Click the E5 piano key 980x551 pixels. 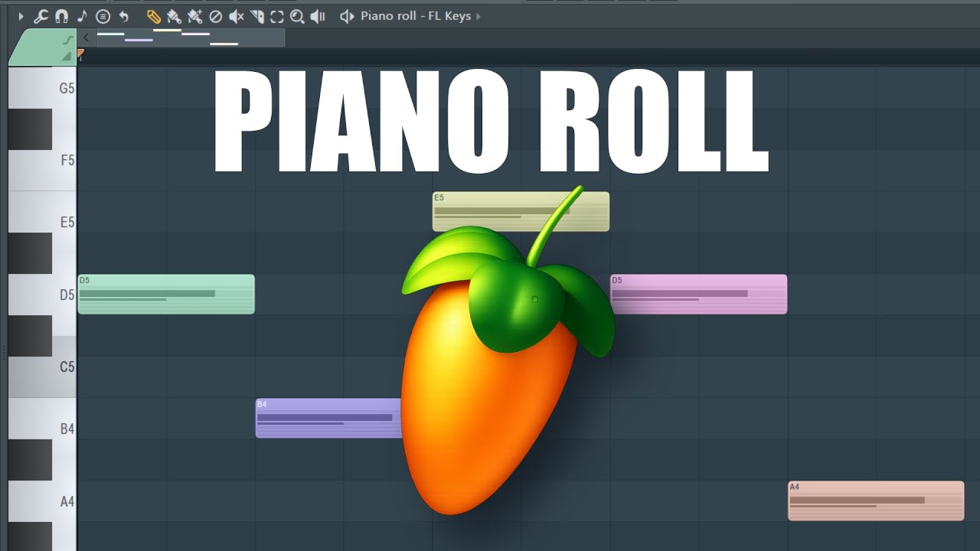point(64,222)
